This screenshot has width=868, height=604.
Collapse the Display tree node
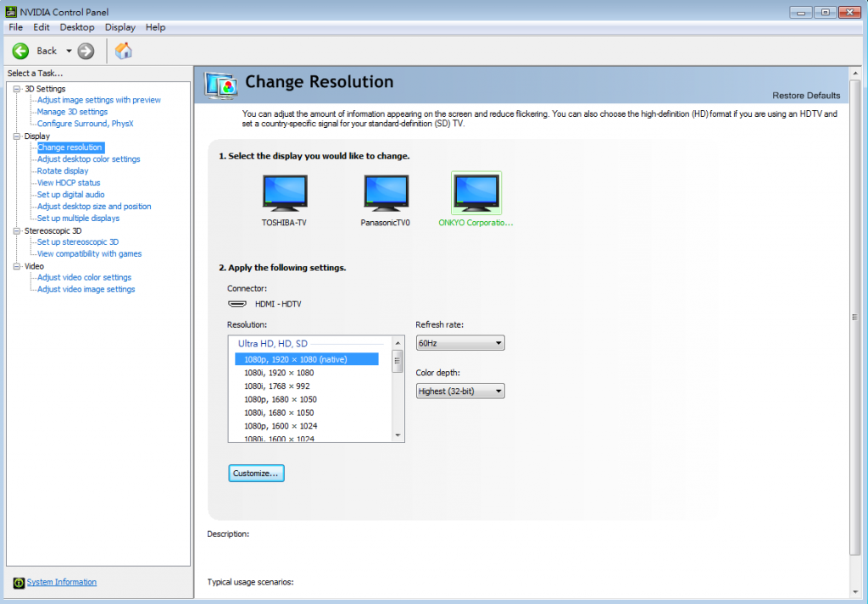pyautogui.click(x=17, y=136)
